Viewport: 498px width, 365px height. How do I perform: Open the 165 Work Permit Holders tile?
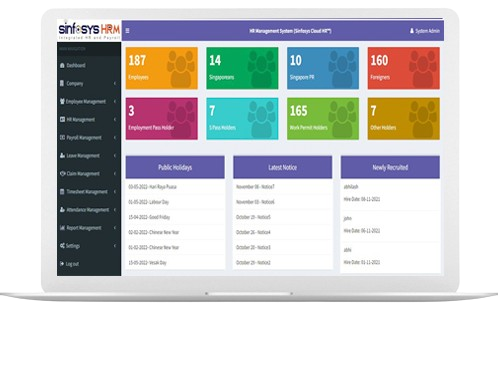point(323,119)
